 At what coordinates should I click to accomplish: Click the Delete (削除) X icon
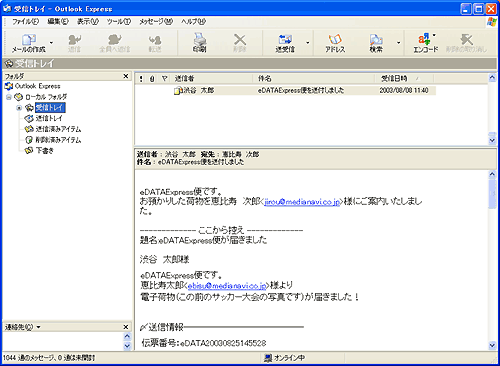pos(239,39)
